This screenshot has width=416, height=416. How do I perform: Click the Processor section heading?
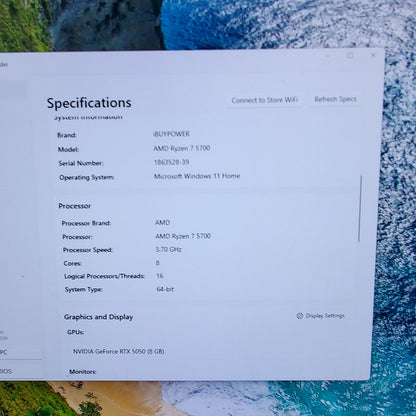[x=75, y=206]
